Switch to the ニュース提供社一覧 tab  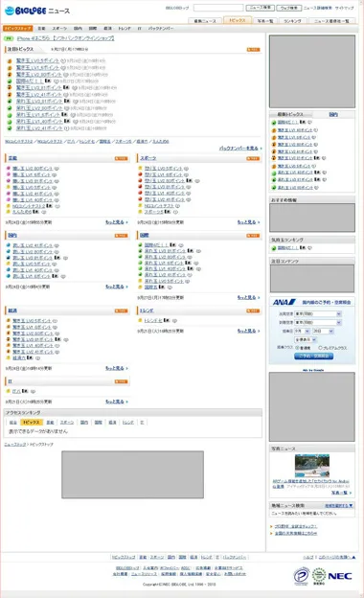coord(331,21)
